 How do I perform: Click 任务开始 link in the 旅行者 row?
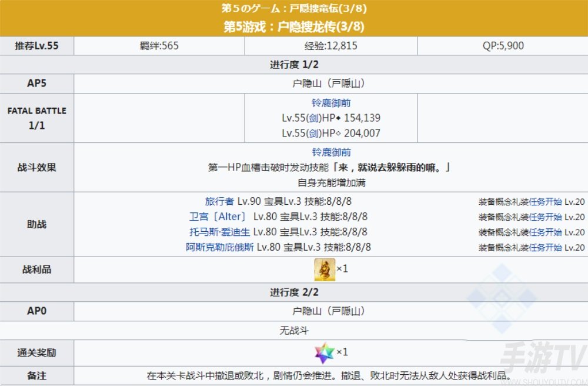coord(545,202)
